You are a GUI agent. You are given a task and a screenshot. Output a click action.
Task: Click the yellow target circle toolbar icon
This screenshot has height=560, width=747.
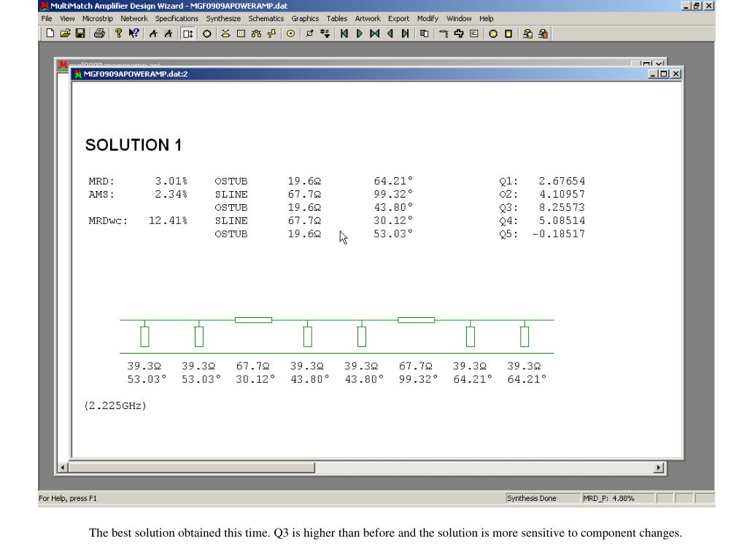coord(290,34)
